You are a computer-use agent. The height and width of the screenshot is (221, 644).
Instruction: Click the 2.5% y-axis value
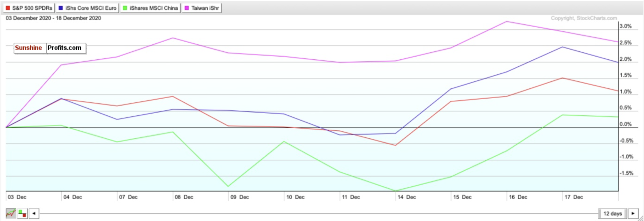tap(626, 43)
